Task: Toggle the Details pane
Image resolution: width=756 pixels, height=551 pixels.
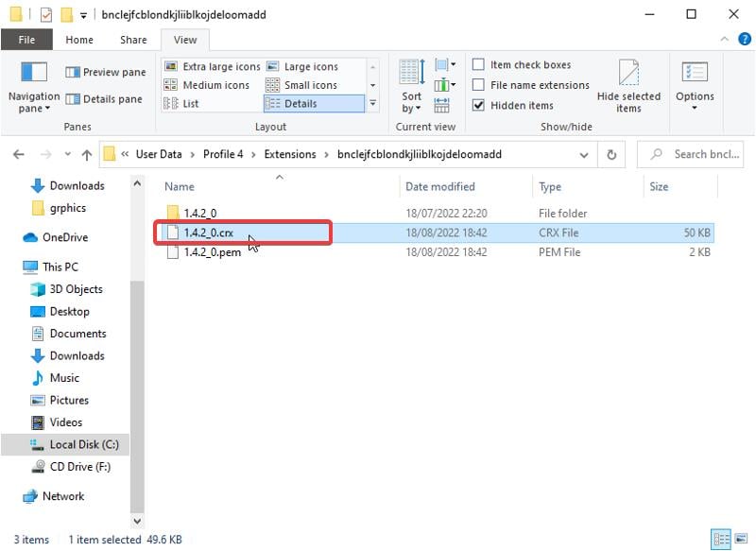Action: 104,99
